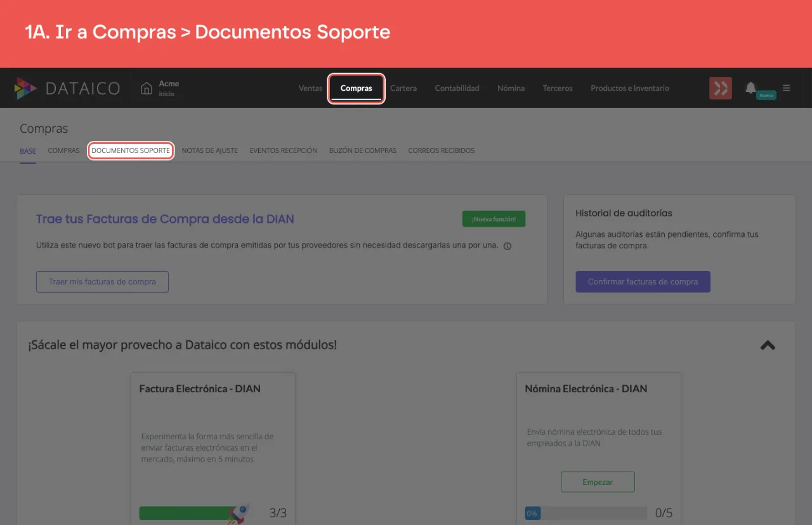Open the hamburger menu icon
812x525 pixels.
[x=787, y=88]
